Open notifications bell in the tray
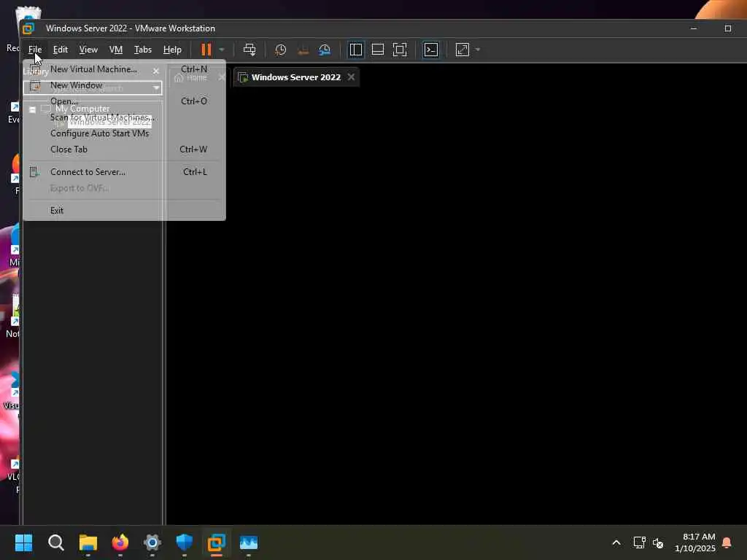 click(x=727, y=542)
